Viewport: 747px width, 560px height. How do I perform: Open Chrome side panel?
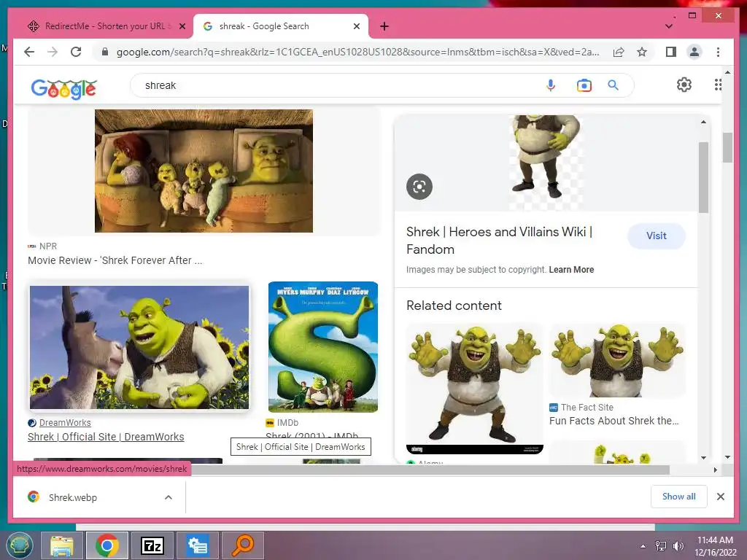click(671, 52)
